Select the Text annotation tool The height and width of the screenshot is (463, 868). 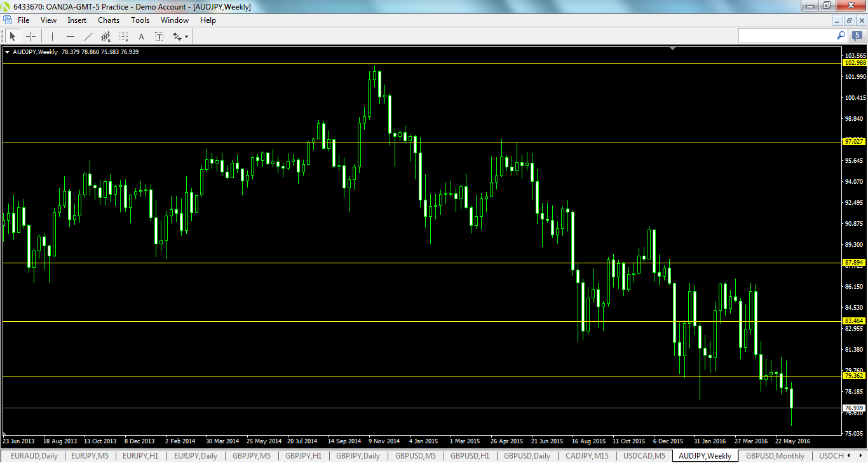(x=141, y=36)
